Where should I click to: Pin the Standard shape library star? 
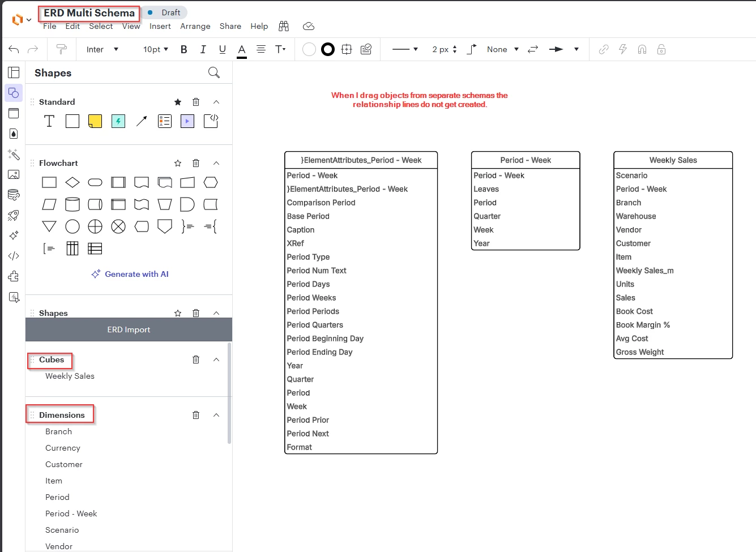point(178,102)
